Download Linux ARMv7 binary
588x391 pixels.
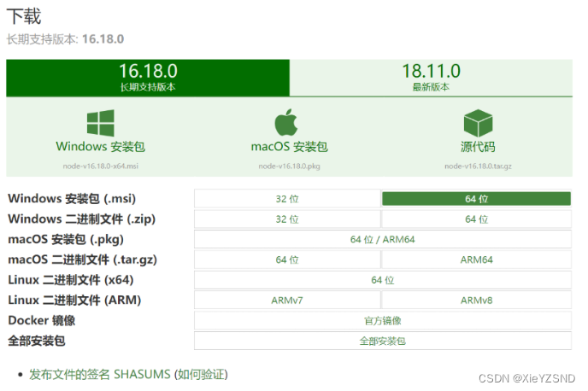click(287, 300)
